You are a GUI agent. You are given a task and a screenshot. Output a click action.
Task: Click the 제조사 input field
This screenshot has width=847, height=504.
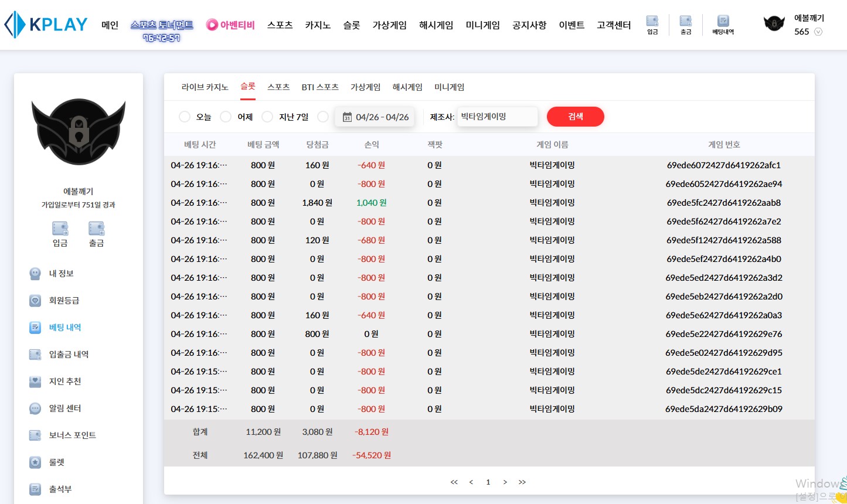pyautogui.click(x=496, y=117)
